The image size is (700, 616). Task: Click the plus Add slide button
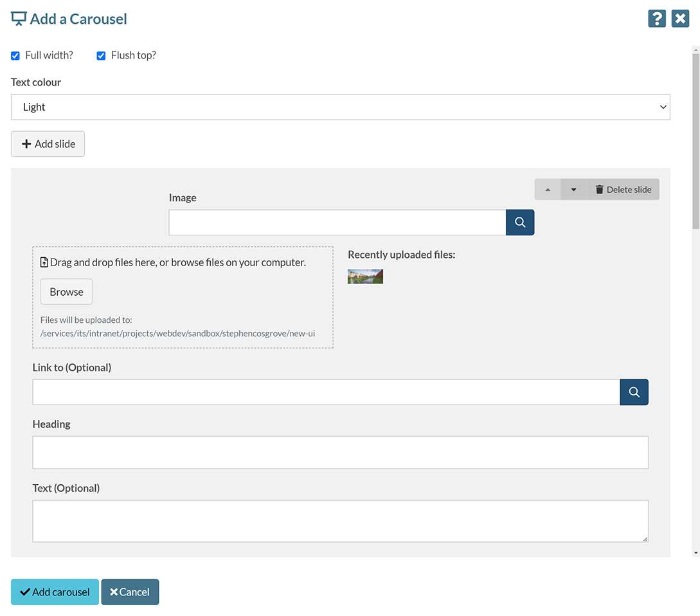[x=48, y=144]
